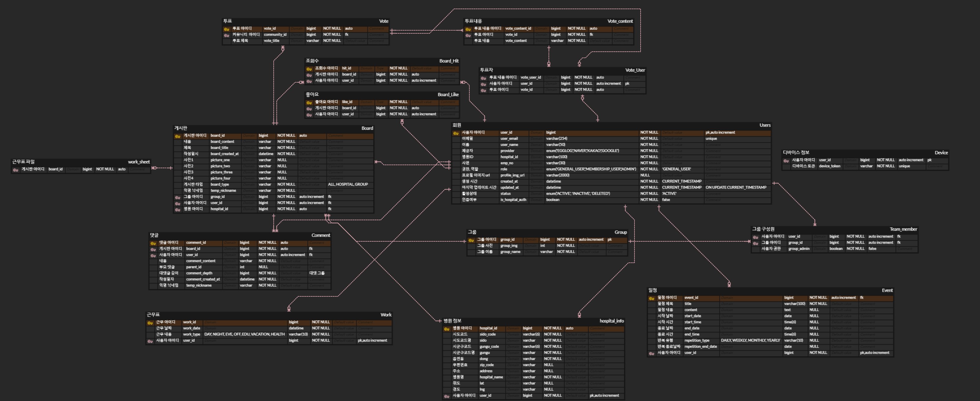Click the user_email column field in Users
Viewport: 980px width, 401px height.
[509, 139]
